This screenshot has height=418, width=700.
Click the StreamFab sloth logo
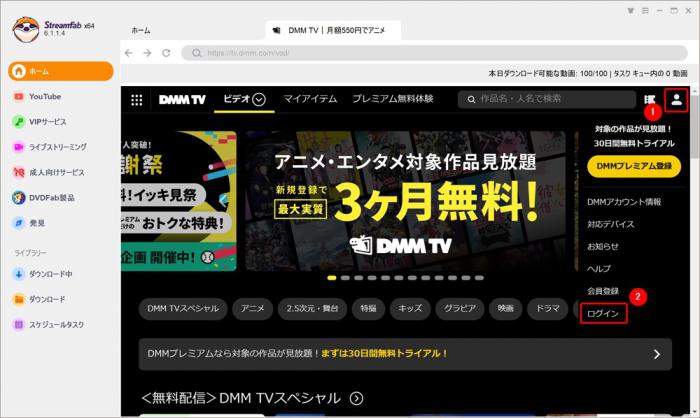coord(25,29)
